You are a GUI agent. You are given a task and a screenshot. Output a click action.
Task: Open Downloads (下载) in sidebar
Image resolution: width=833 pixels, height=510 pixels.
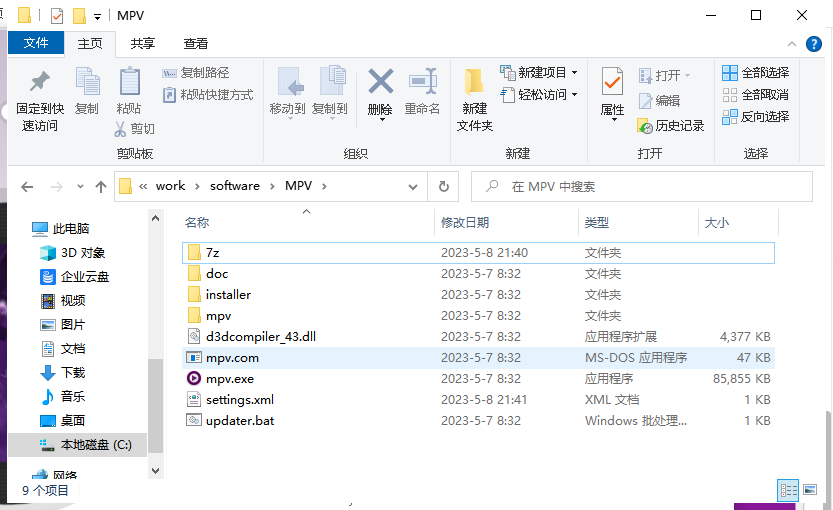[63, 372]
